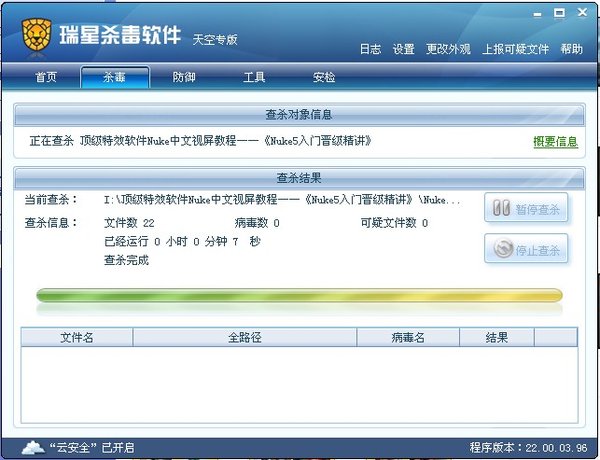600x460 pixels.
Task: Click the 查杀结果 section header
Action: coord(299,178)
